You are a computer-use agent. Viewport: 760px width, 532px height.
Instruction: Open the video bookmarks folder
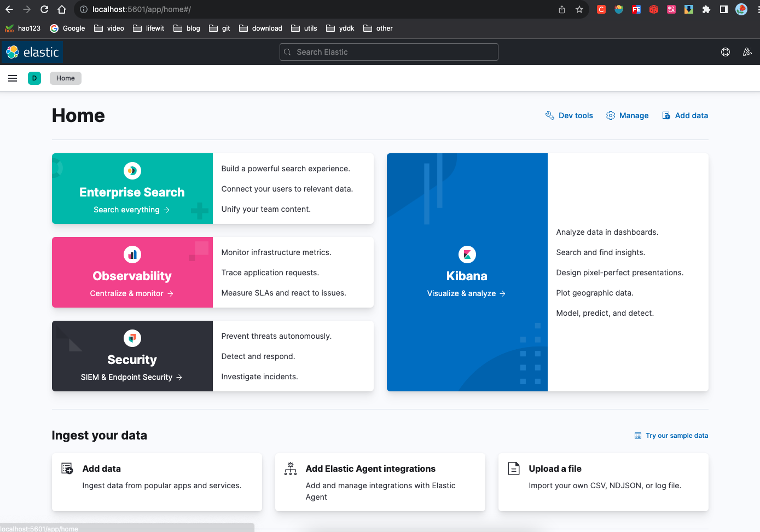(x=109, y=28)
